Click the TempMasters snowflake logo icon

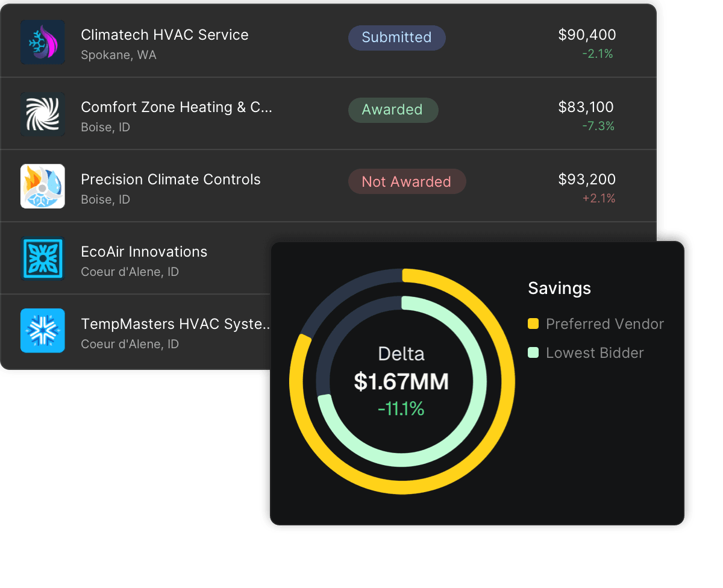[43, 331]
